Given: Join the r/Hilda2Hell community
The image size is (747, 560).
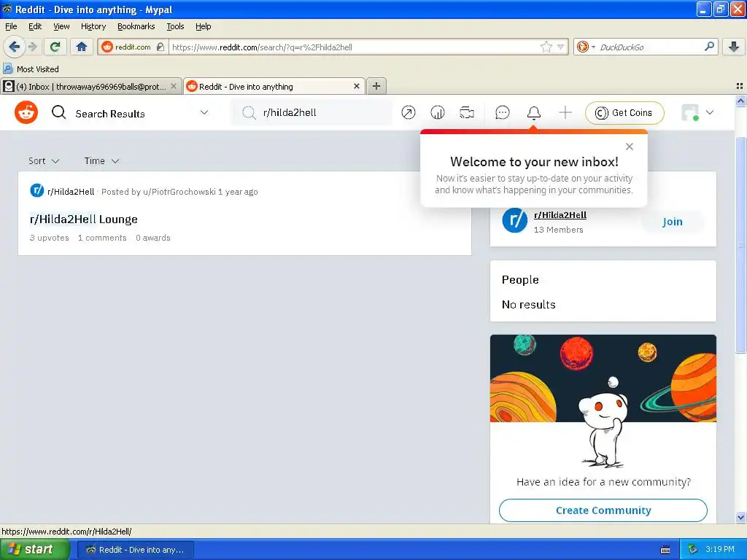Looking at the screenshot, I should tap(672, 222).
